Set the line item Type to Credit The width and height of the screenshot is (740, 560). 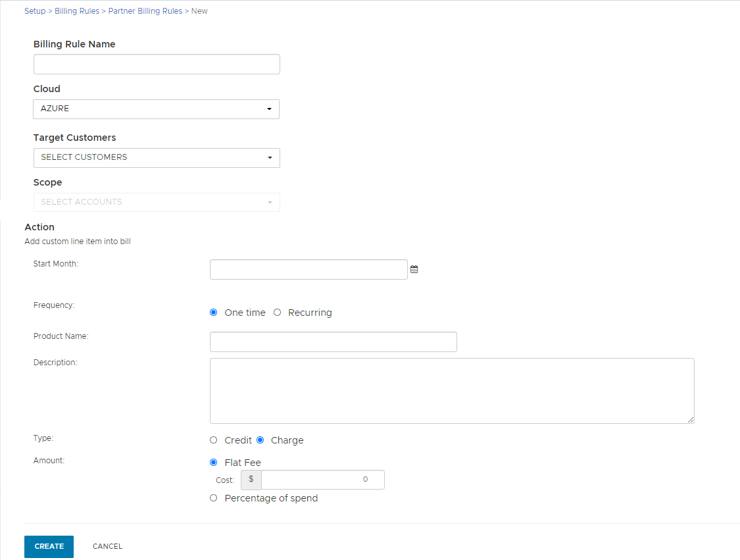[x=213, y=440]
